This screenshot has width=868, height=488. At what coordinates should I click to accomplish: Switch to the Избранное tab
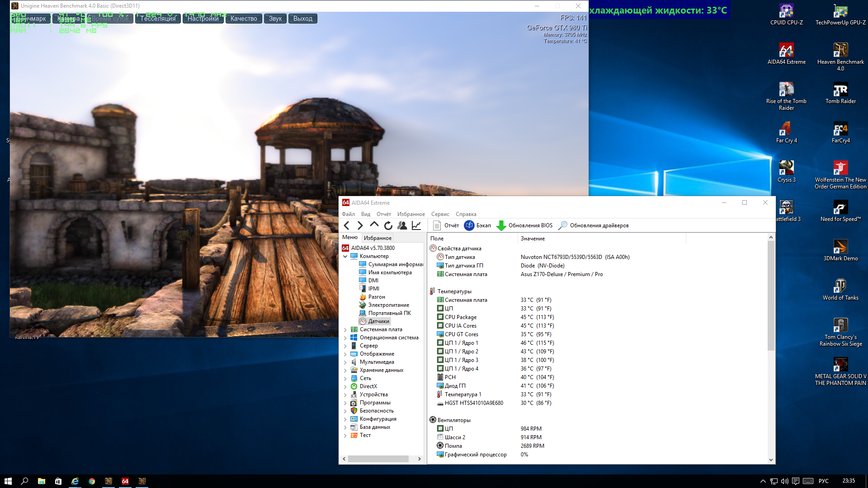pyautogui.click(x=377, y=238)
